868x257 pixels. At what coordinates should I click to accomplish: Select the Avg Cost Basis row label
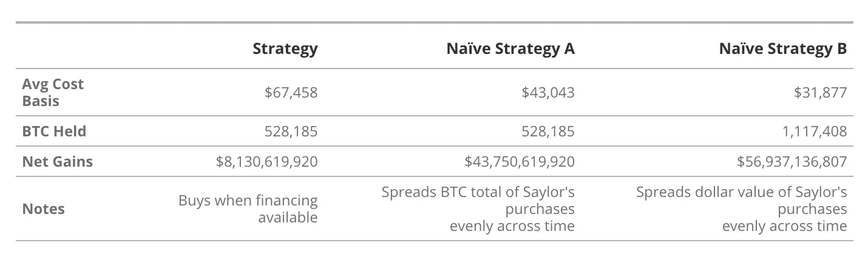coord(53,92)
